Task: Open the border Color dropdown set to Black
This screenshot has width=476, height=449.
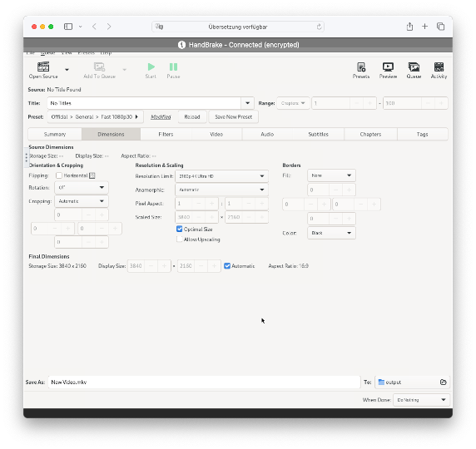Action: click(331, 233)
